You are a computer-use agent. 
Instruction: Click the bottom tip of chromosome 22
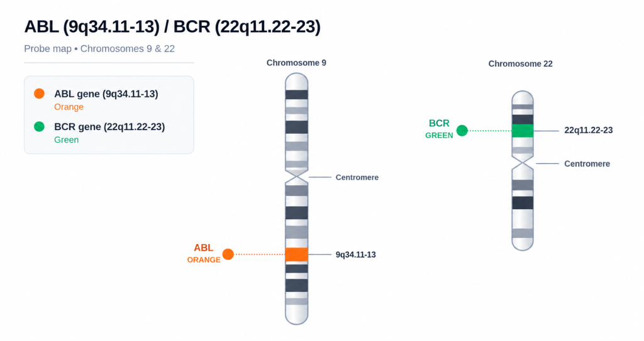point(523,244)
